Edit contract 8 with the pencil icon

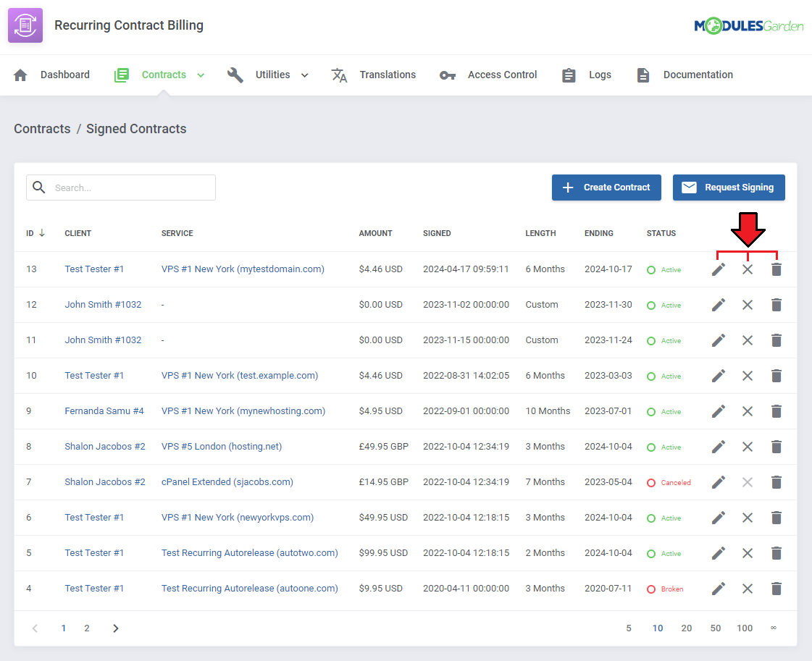[x=719, y=447]
